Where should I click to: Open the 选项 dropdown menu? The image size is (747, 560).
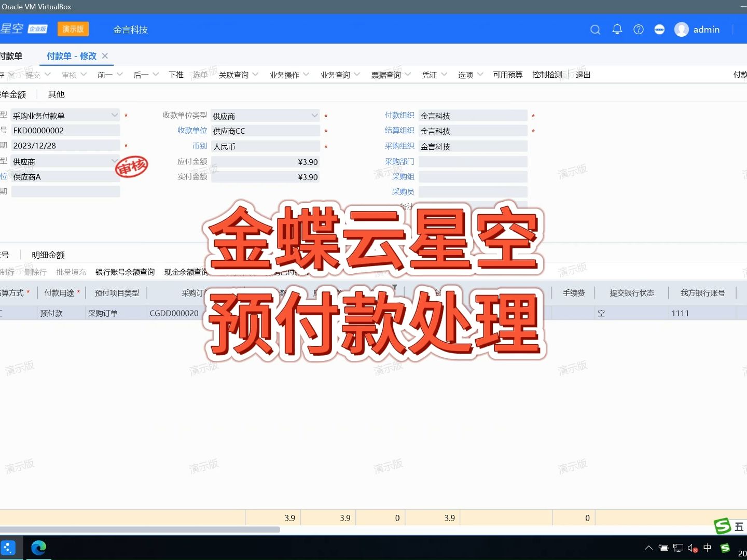pyautogui.click(x=471, y=75)
